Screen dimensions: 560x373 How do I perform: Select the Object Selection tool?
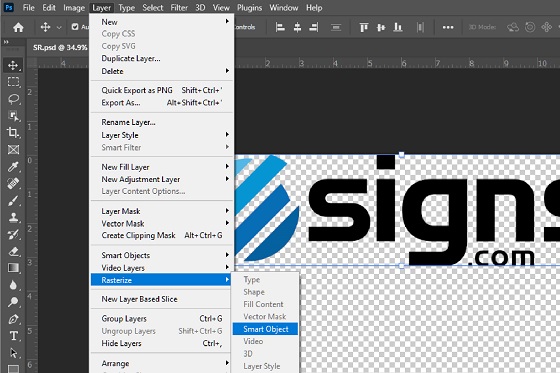pos(13,116)
